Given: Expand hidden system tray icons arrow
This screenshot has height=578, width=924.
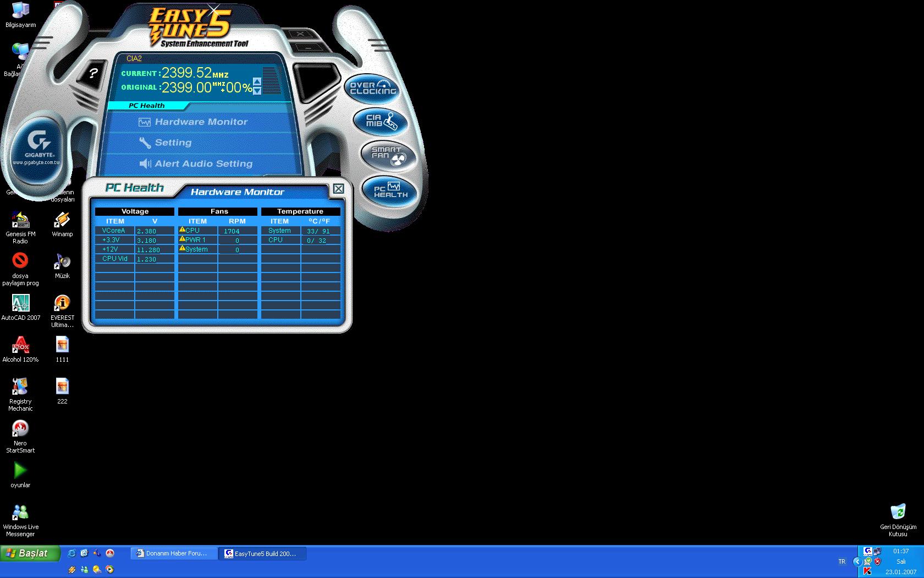Looking at the screenshot, I should coord(857,561).
